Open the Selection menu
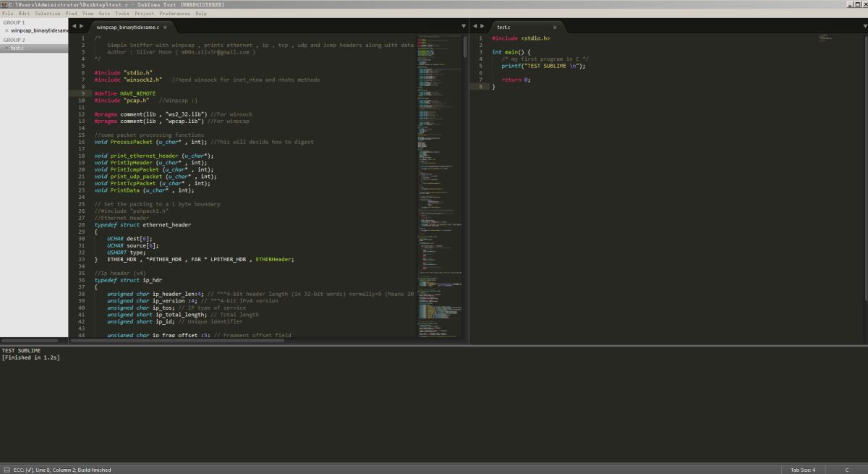The image size is (868, 474). click(48, 13)
